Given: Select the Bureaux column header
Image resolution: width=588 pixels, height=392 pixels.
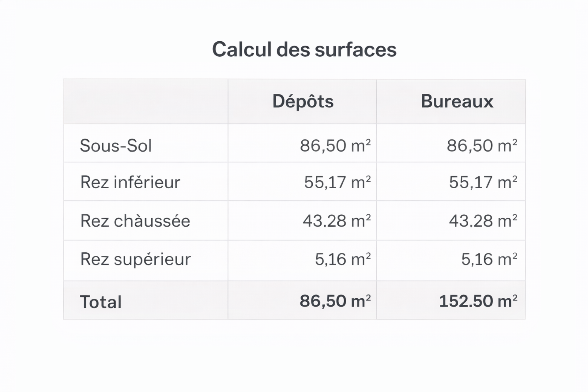Looking at the screenshot, I should (x=457, y=101).
